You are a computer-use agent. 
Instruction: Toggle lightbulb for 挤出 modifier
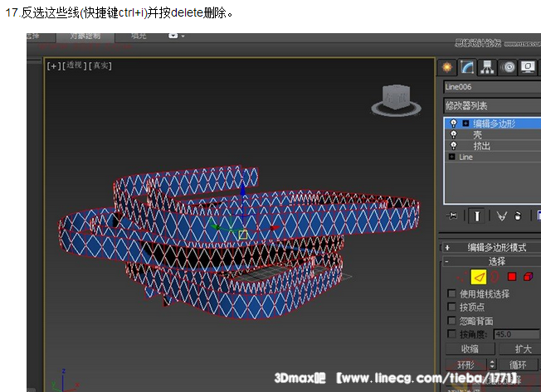453,145
